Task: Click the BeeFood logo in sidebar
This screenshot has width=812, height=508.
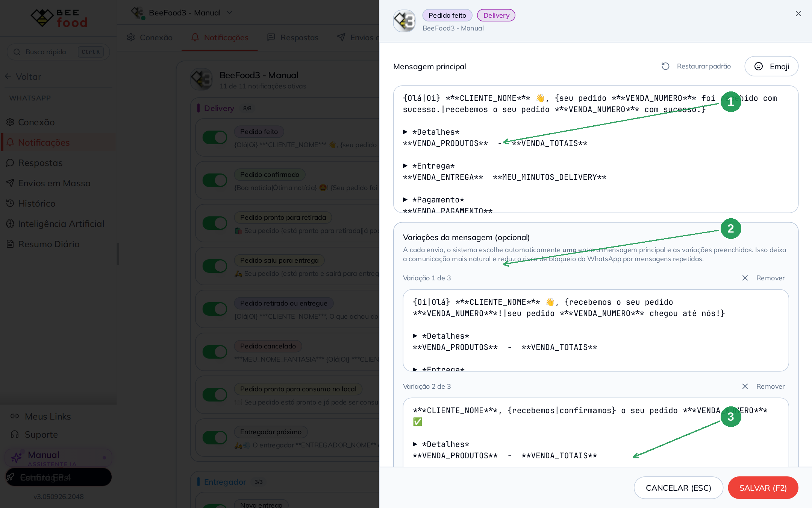Action: pos(59,18)
